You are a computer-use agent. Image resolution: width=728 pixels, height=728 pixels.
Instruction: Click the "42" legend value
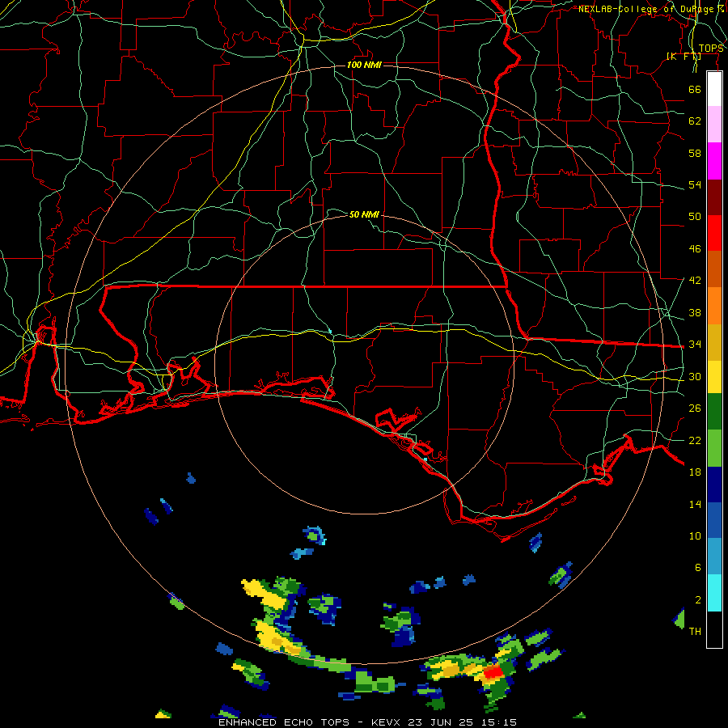[x=695, y=281]
